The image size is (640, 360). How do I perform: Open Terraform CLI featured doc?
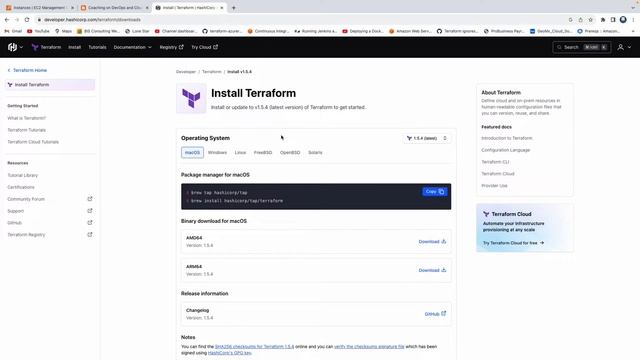495,162
